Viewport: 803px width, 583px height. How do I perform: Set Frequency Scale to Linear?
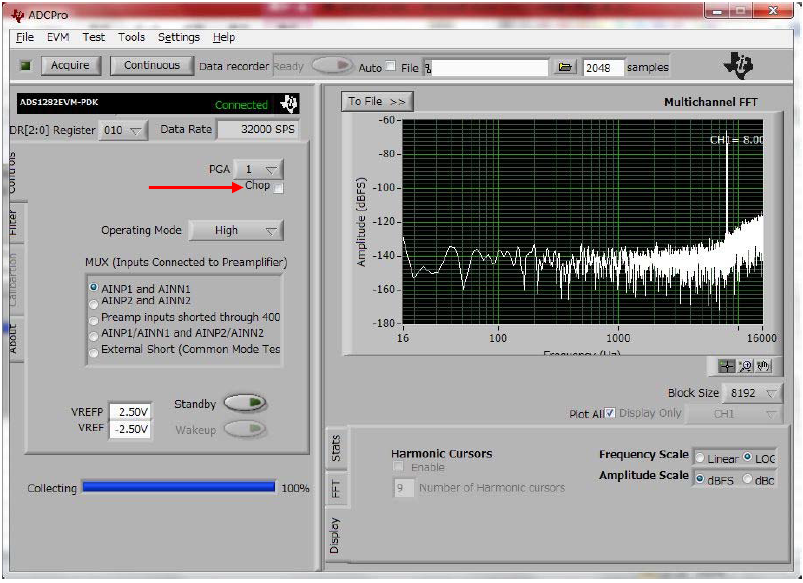tap(700, 458)
